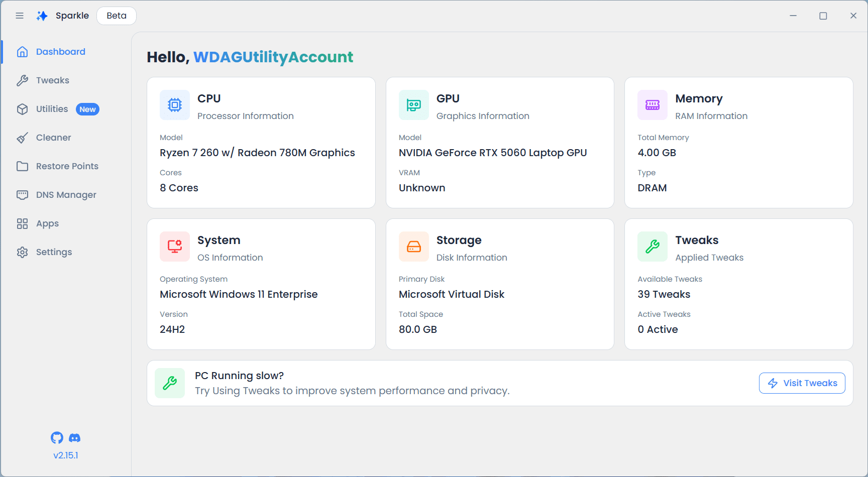This screenshot has width=868, height=477.
Task: Open the Utilities section
Action: click(x=52, y=109)
